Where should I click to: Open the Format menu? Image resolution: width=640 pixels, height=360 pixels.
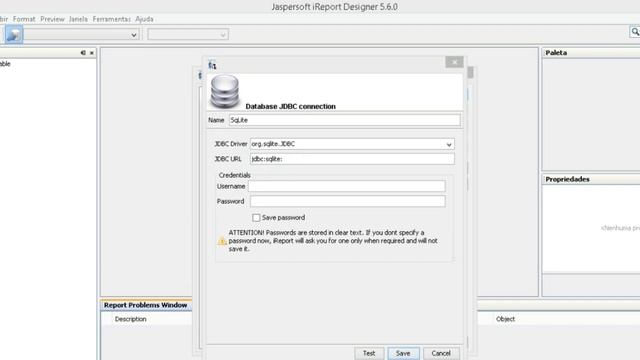[x=24, y=19]
